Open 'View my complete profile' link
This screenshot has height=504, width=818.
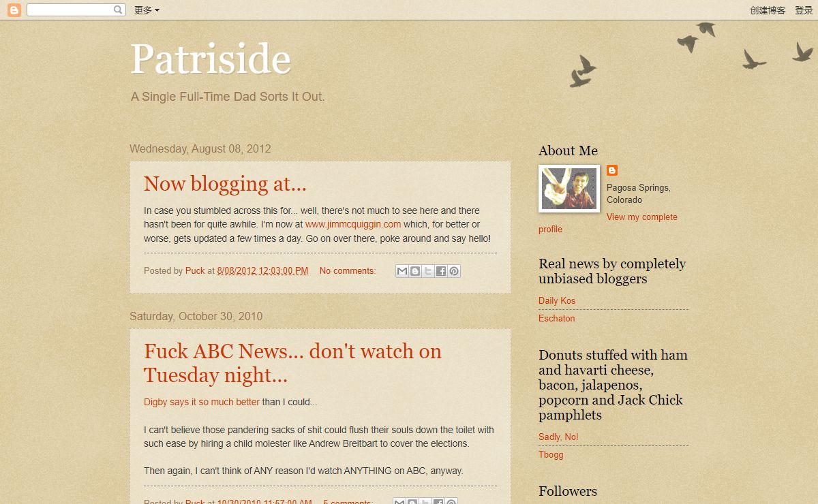[x=641, y=217]
